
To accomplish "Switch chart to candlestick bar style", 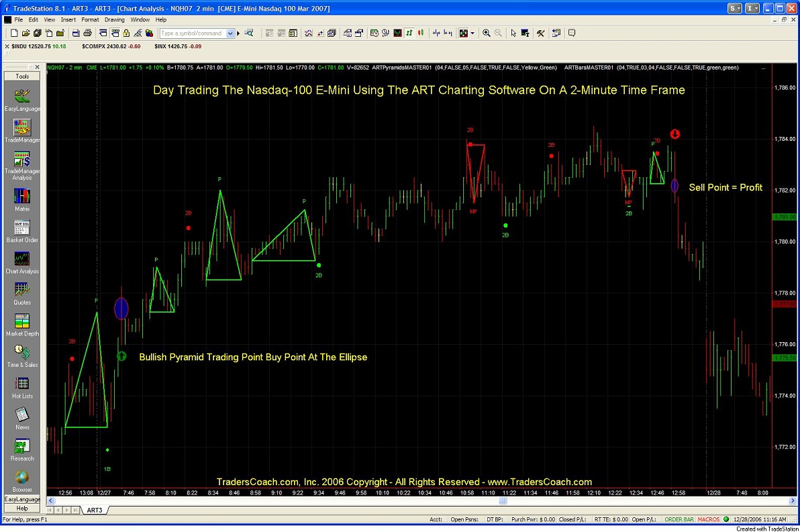I will [x=421, y=33].
